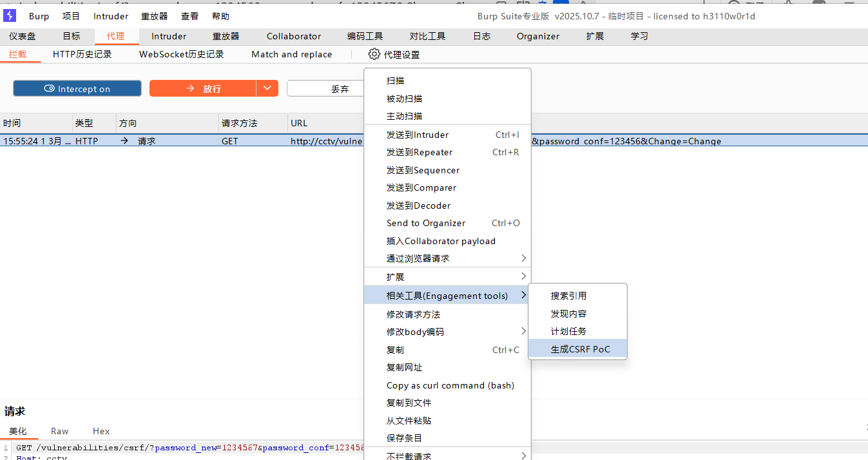Open the Burp menu
868x460 pixels.
(39, 16)
